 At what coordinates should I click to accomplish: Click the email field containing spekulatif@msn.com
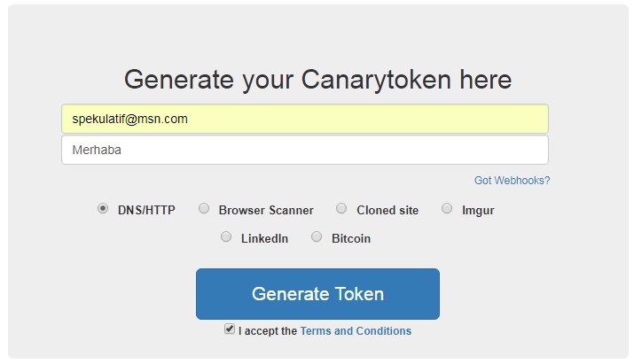point(304,119)
